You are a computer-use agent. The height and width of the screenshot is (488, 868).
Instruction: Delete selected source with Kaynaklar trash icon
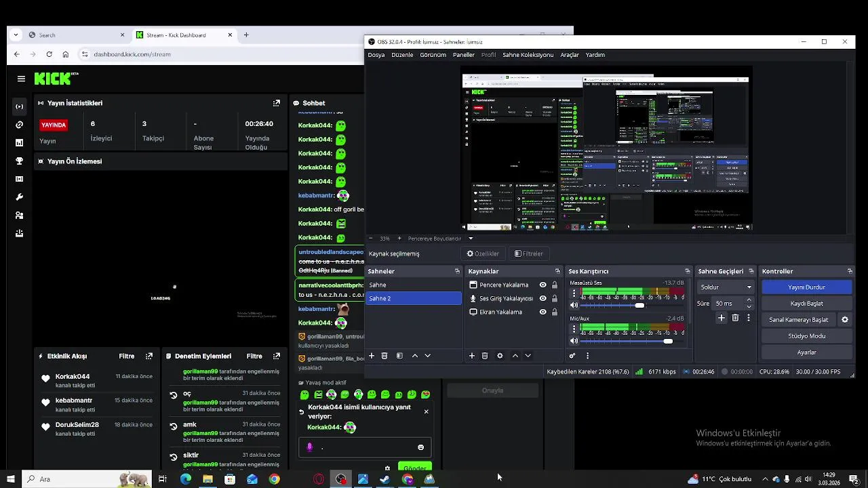coord(485,356)
